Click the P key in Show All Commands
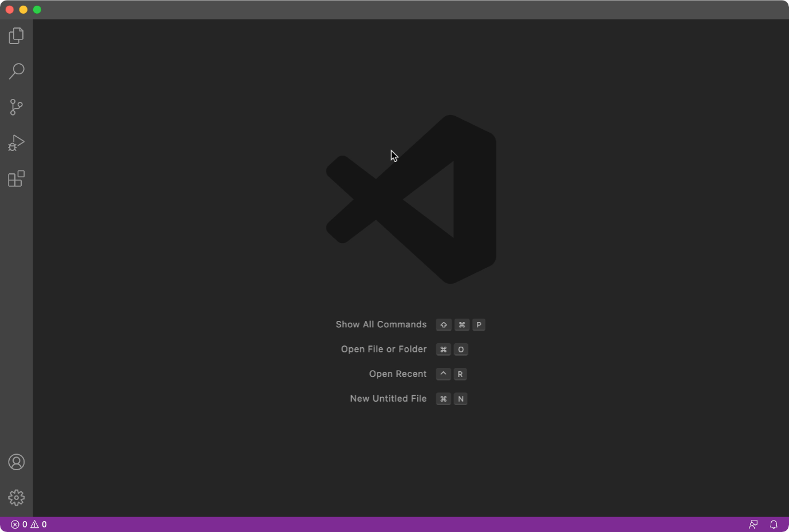 click(479, 325)
